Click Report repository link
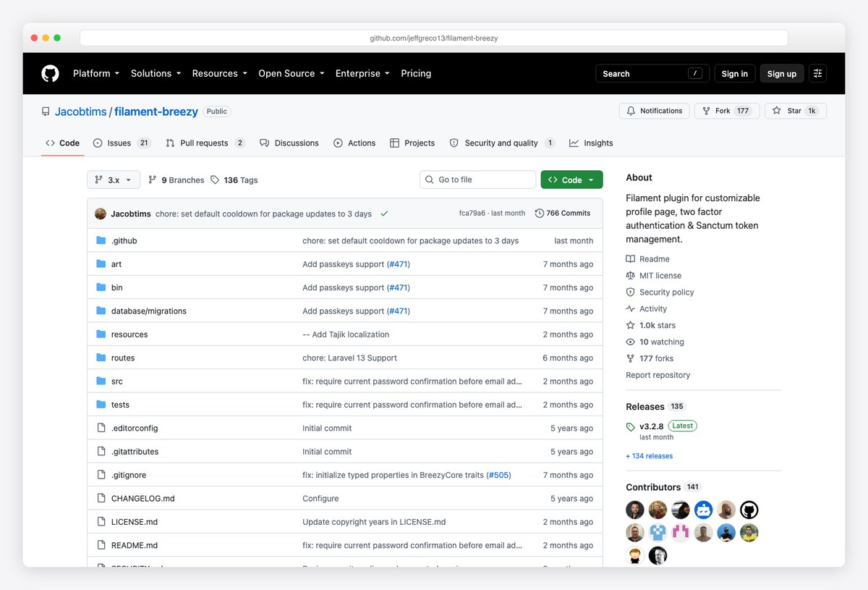Image resolution: width=868 pixels, height=590 pixels. [x=658, y=375]
